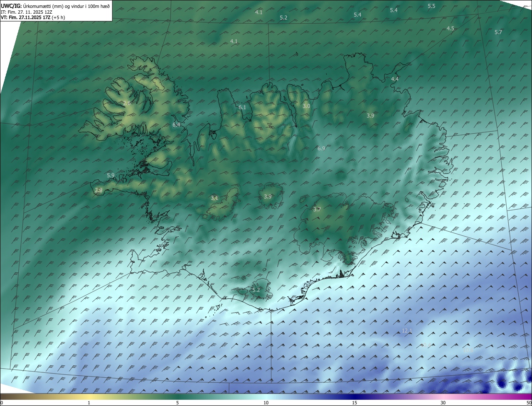
Task: Click the 0 tick on the color scale
Action: 2,403
